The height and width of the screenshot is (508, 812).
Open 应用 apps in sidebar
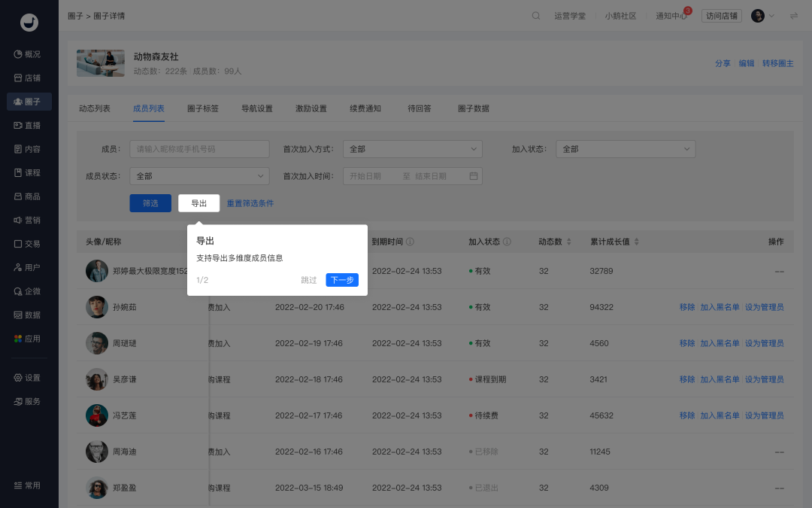[x=27, y=339]
